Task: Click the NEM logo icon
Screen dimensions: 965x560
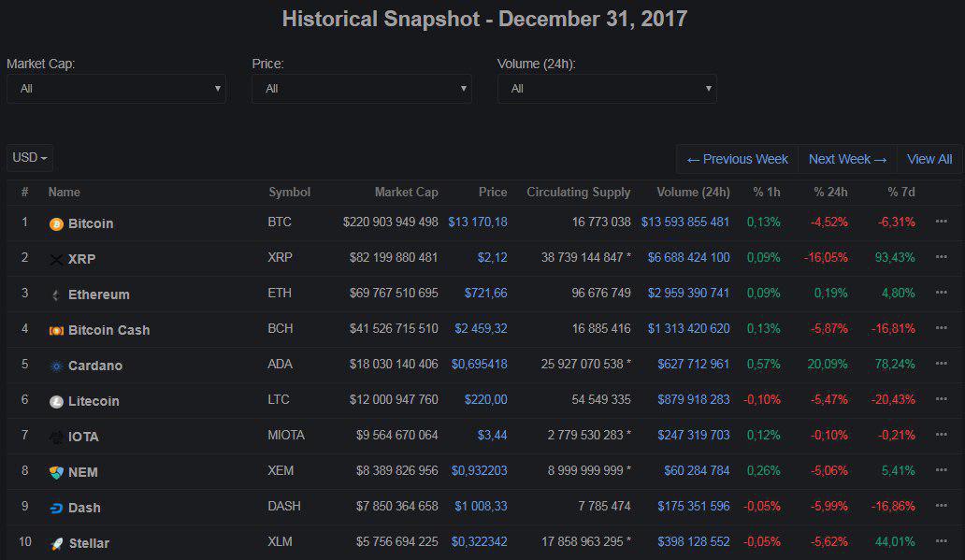Action: pyautogui.click(x=56, y=473)
